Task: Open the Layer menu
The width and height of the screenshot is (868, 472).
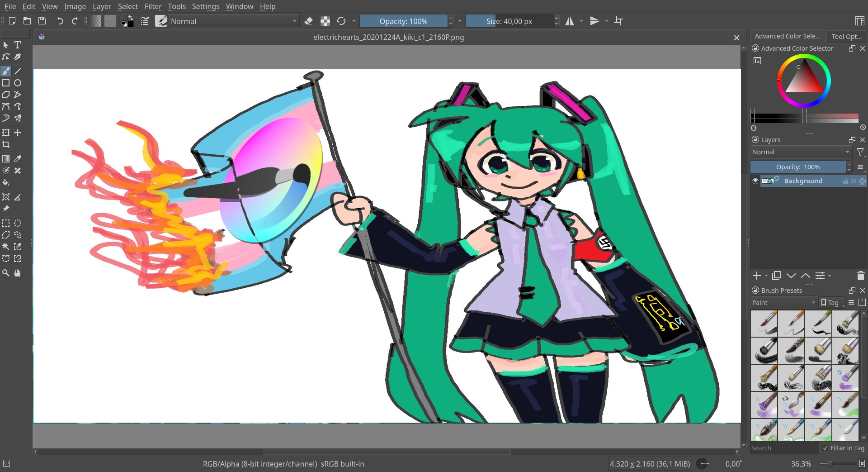Action: [x=102, y=6]
